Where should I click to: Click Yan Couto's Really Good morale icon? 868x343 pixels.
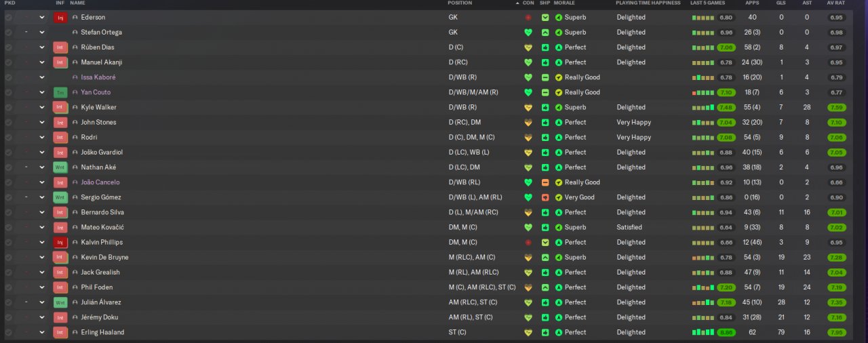[x=559, y=92]
